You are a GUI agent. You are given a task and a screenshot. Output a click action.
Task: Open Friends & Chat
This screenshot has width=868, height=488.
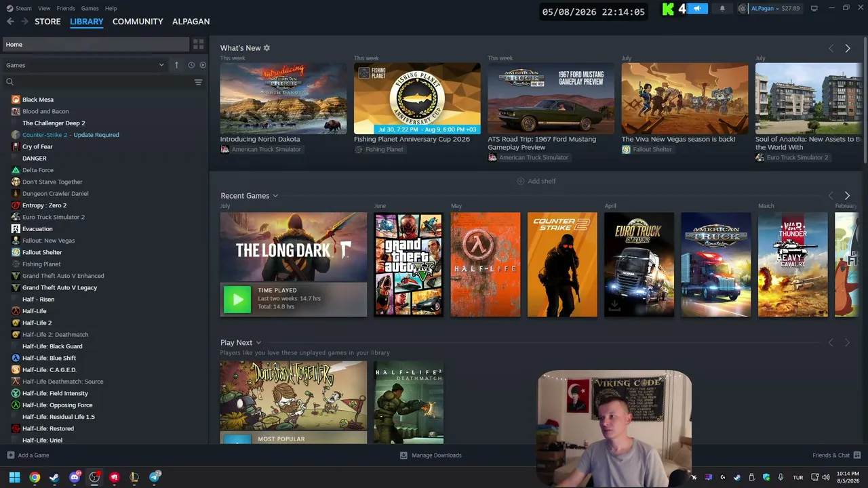tap(837, 455)
